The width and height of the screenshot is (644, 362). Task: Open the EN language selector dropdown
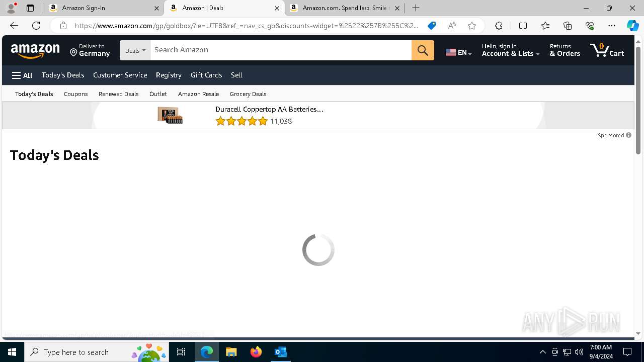pyautogui.click(x=458, y=52)
